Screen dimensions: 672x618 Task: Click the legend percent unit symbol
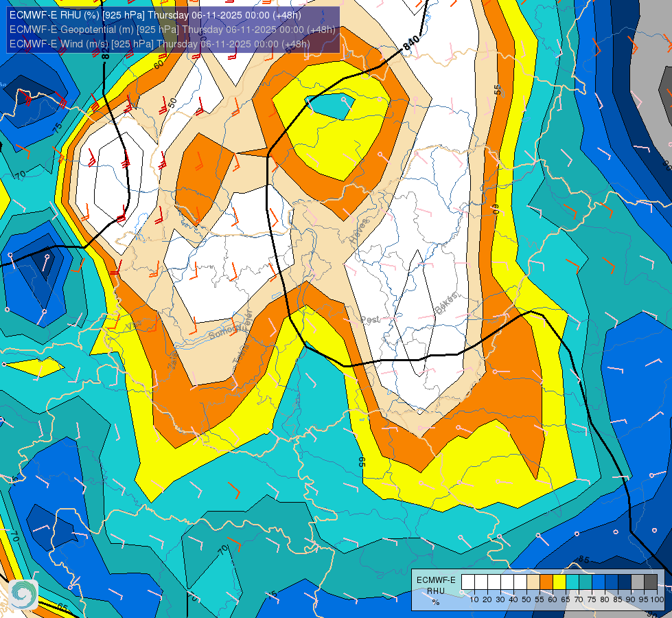coord(436,602)
